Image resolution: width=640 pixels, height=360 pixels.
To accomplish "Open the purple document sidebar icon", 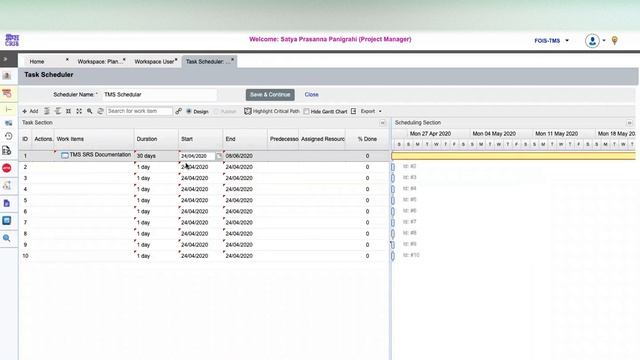I will pyautogui.click(x=7, y=203).
